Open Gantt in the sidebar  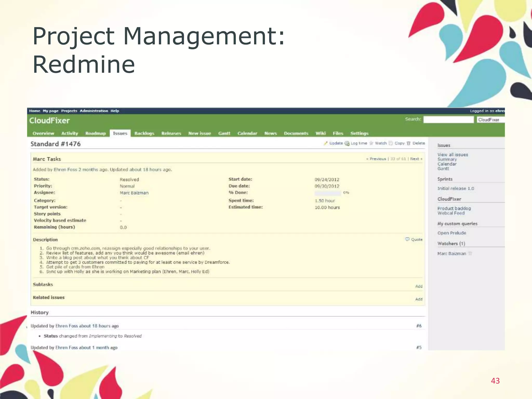pos(443,169)
